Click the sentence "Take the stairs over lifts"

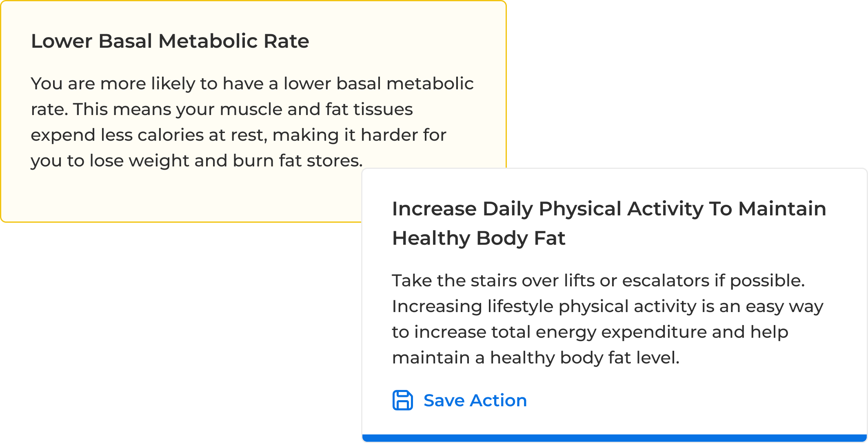point(598,281)
